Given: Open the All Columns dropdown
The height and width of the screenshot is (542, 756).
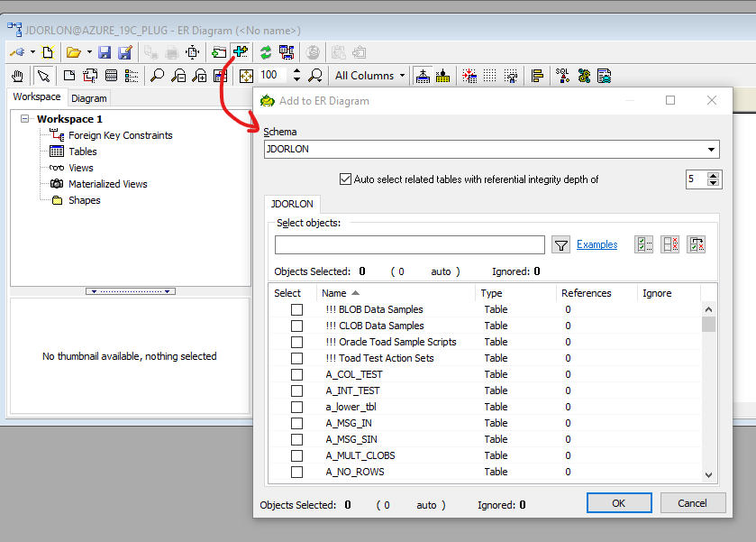Looking at the screenshot, I should click(x=402, y=76).
